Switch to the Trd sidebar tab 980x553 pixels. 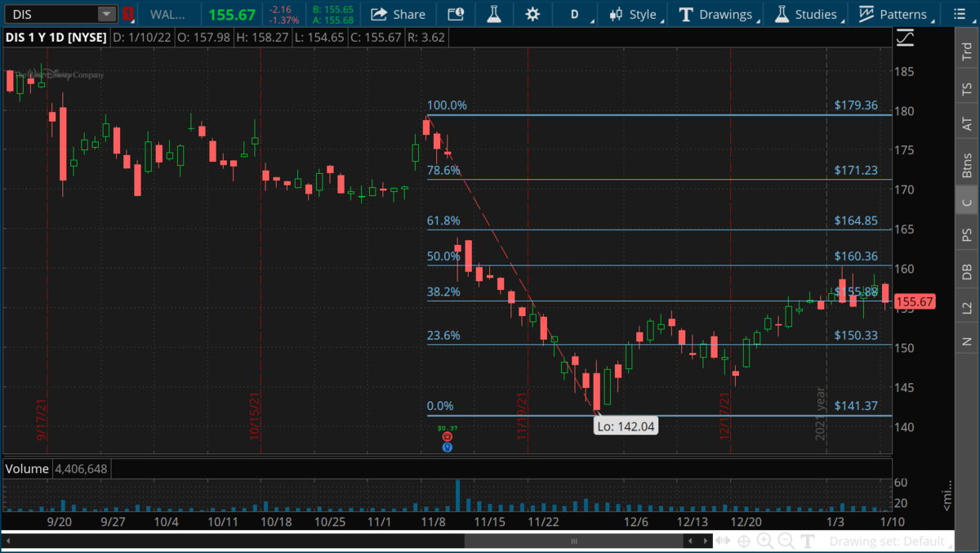pyautogui.click(x=967, y=49)
